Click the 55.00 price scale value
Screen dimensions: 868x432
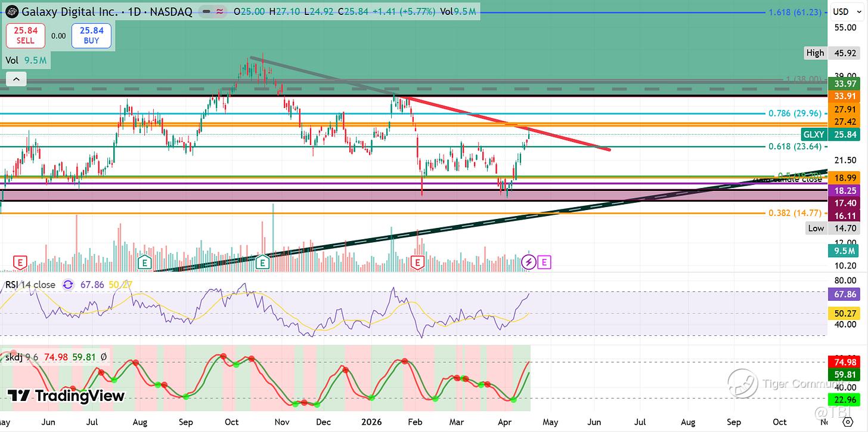(x=845, y=27)
